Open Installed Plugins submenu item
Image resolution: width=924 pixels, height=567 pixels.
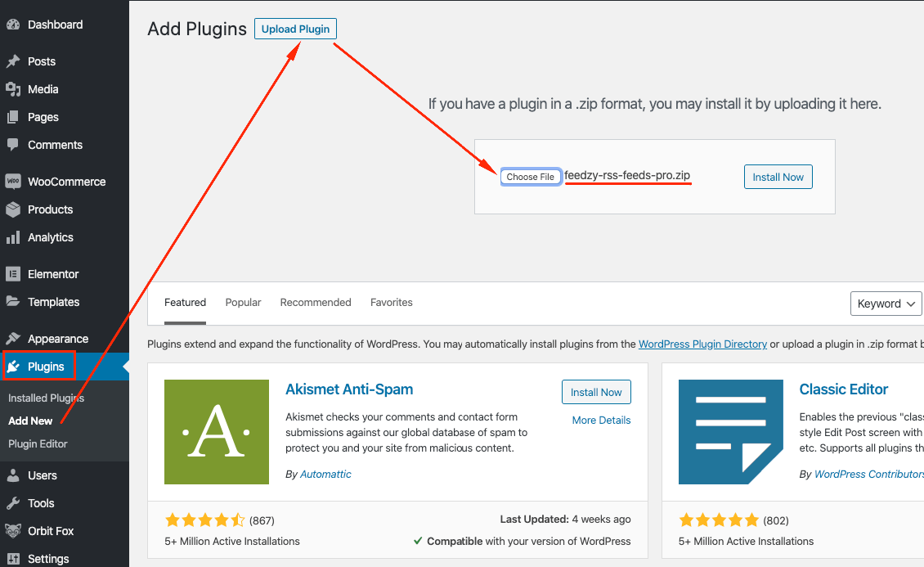[x=47, y=398]
